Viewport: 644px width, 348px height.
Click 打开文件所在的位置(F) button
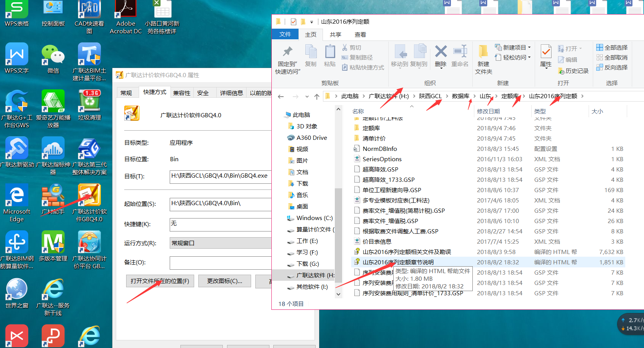[160, 281]
